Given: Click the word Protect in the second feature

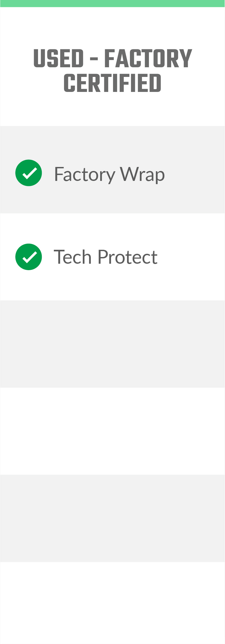Looking at the screenshot, I should (x=127, y=257).
